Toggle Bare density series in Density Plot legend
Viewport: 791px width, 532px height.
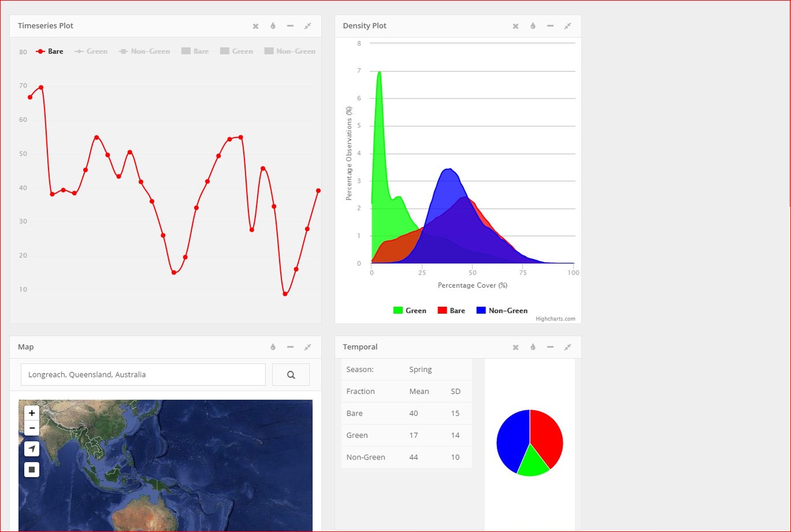[457, 311]
